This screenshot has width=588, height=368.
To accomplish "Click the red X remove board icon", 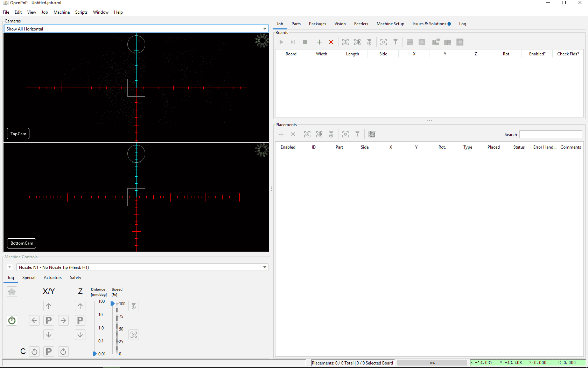I will click(x=331, y=42).
